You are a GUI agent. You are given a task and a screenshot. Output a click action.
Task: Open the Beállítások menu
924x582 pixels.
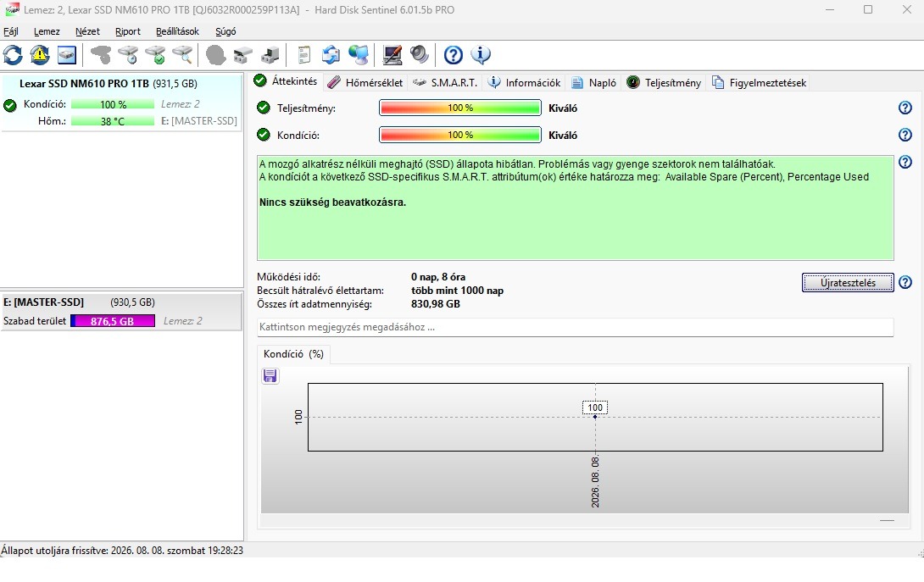point(177,31)
